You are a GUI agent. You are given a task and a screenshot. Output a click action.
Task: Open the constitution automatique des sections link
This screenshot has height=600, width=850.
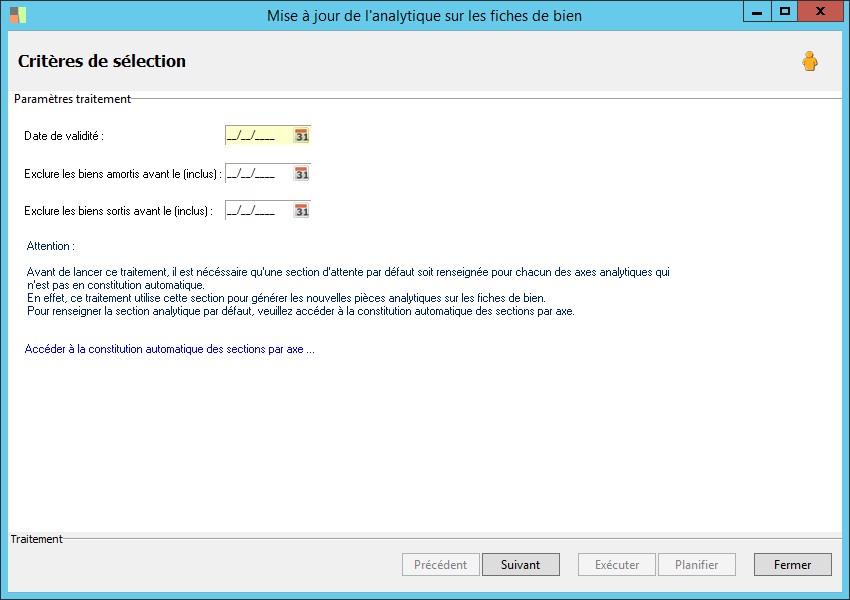pyautogui.click(x=170, y=350)
